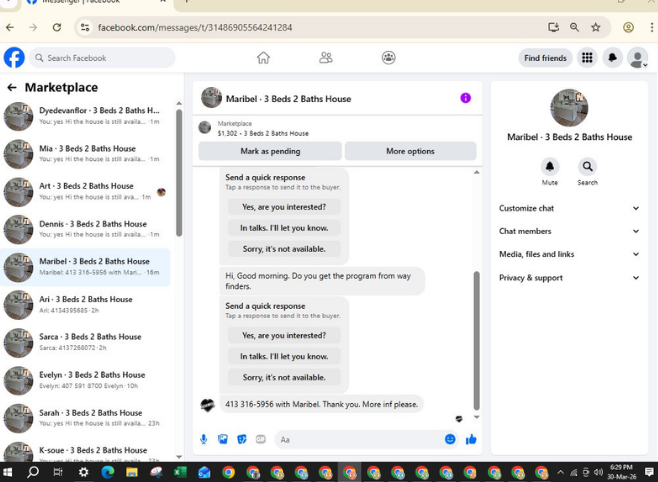Viewport: 658px width, 482px height.
Task: Open the Facebook logo home link
Action: tap(14, 57)
